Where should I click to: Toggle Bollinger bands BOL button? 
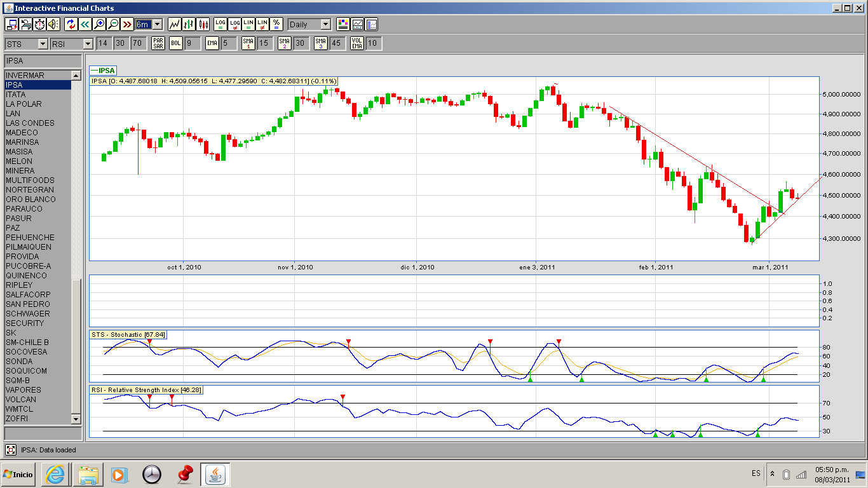175,43
